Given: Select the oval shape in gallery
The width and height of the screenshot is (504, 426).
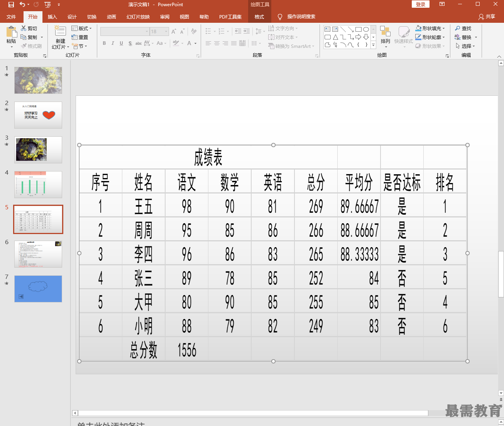Looking at the screenshot, I should click(366, 29).
